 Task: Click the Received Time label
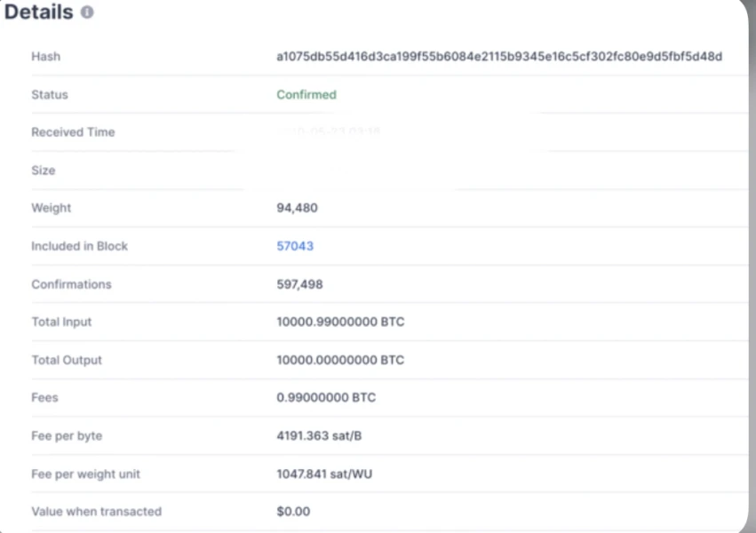tap(73, 132)
